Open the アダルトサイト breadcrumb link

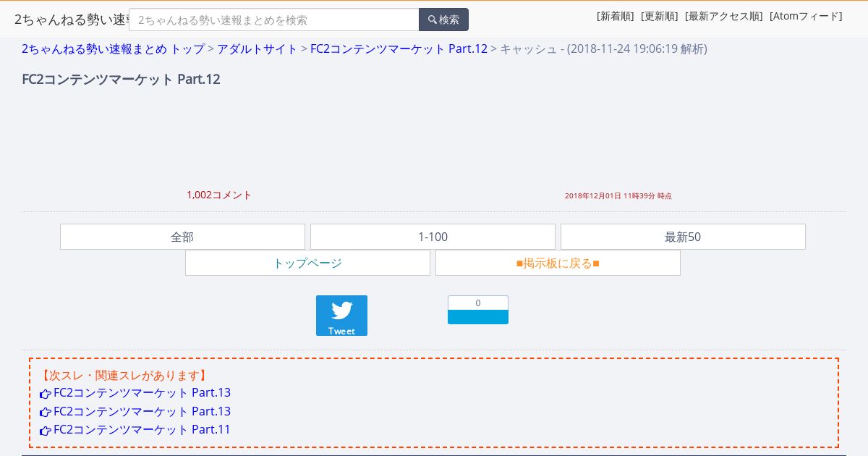pos(258,48)
